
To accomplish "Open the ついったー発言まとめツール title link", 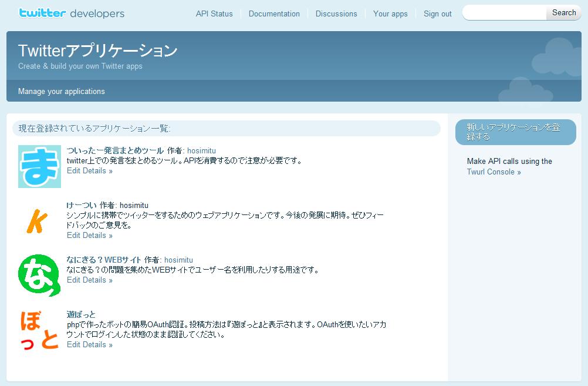I will pos(115,150).
